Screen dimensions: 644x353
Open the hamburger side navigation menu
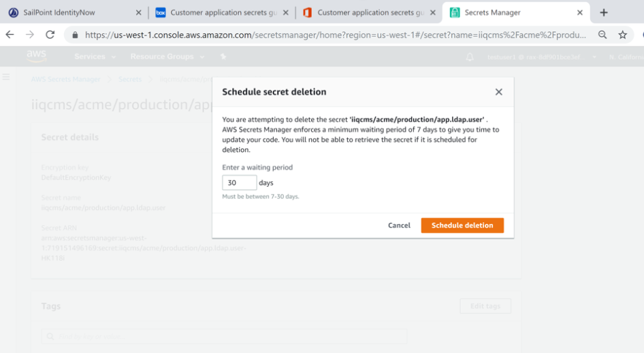pyautogui.click(x=6, y=78)
